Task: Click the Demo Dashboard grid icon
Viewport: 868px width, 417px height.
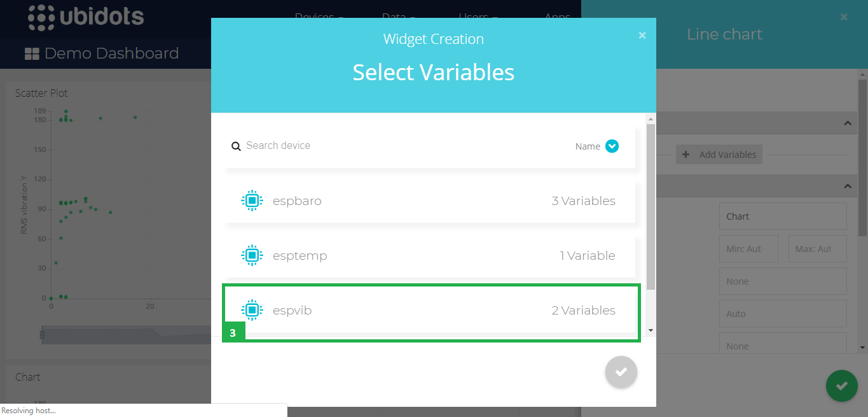Action: click(32, 53)
